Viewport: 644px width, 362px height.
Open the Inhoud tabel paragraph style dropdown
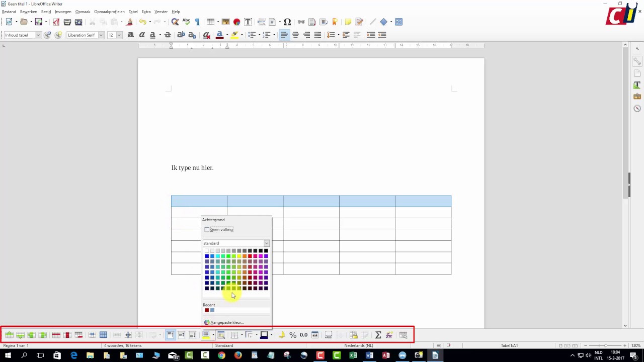coord(38,35)
